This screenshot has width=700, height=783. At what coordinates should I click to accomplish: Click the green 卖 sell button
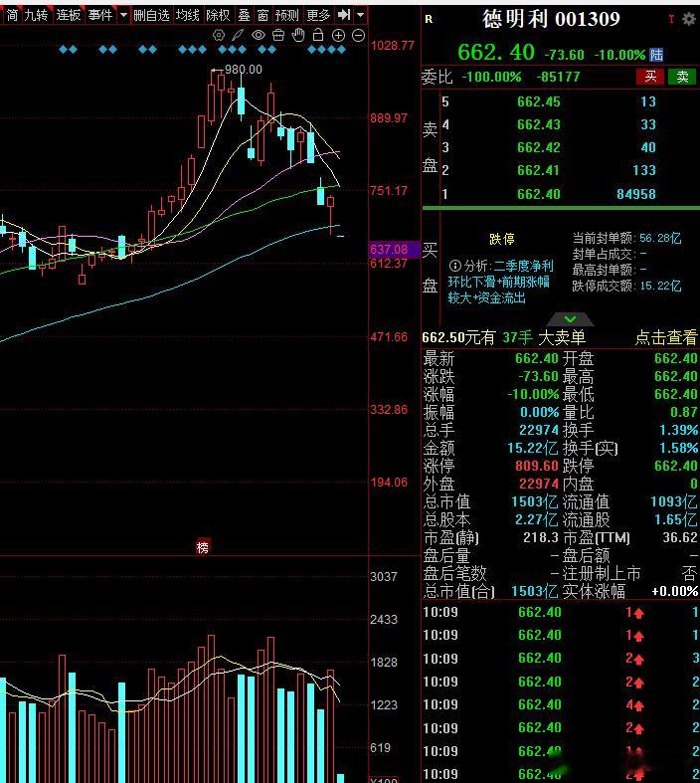tap(682, 77)
